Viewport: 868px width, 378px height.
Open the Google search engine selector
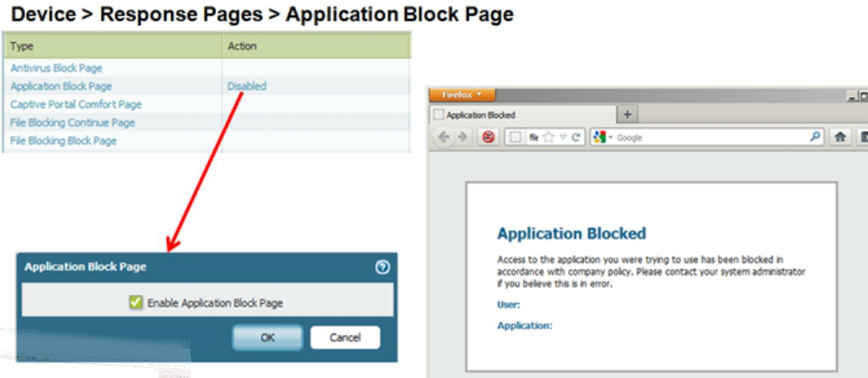coord(602,137)
